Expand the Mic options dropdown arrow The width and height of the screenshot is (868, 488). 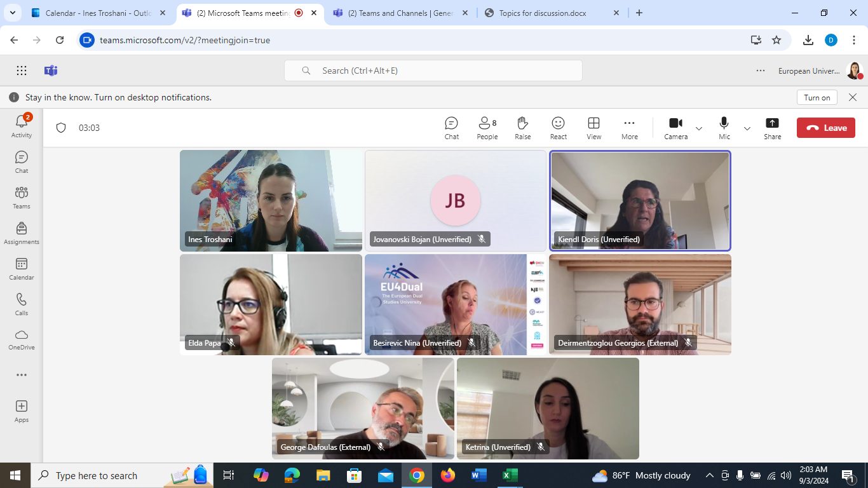[747, 128]
